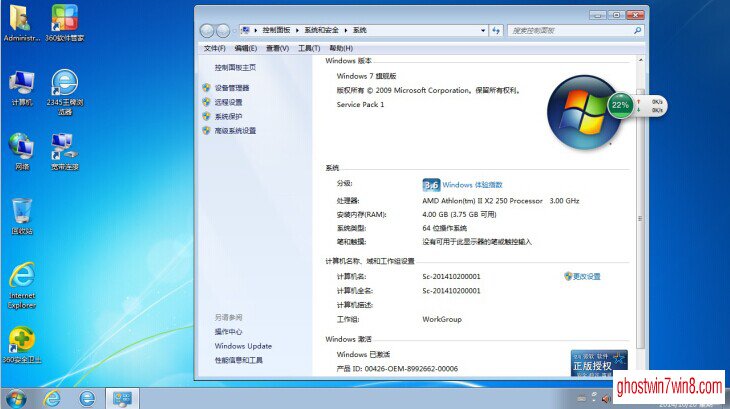
Task: Click the 360 green 22% floating ball
Action: point(620,104)
